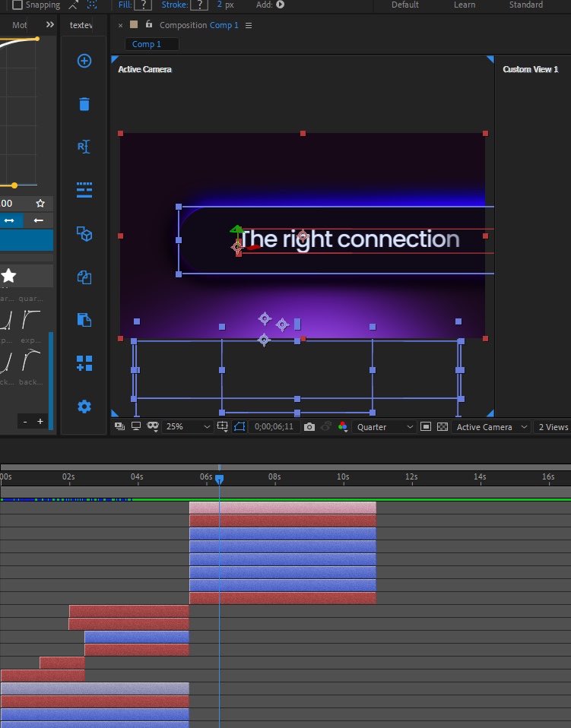Open the 25% magnification dropdown
Viewport: 571px width, 728px height.
tap(188, 426)
